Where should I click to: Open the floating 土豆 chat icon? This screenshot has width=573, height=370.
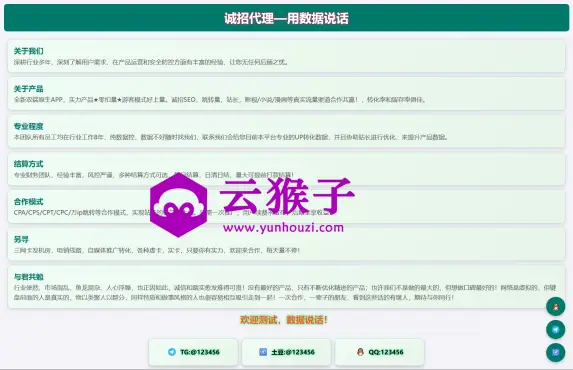(x=555, y=352)
